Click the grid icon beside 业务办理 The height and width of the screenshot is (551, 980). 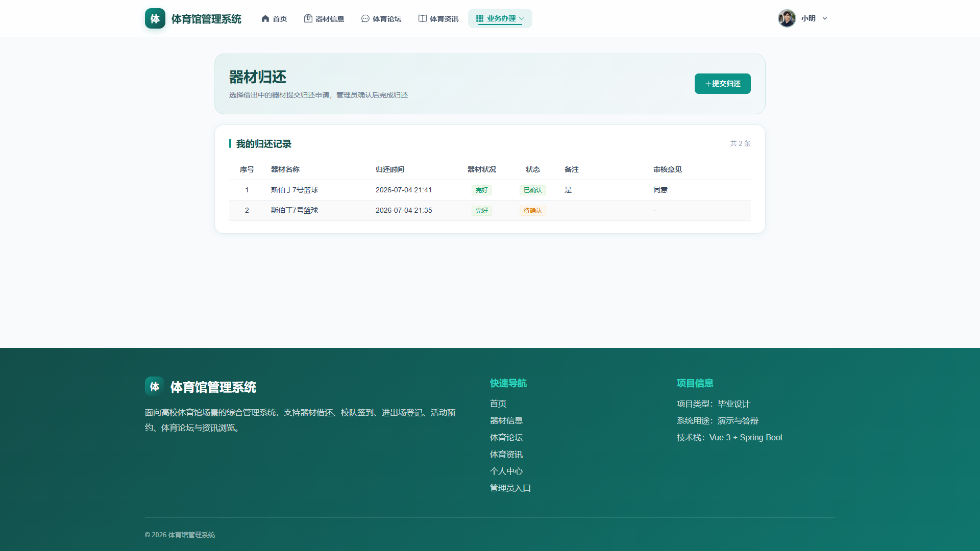click(x=480, y=18)
